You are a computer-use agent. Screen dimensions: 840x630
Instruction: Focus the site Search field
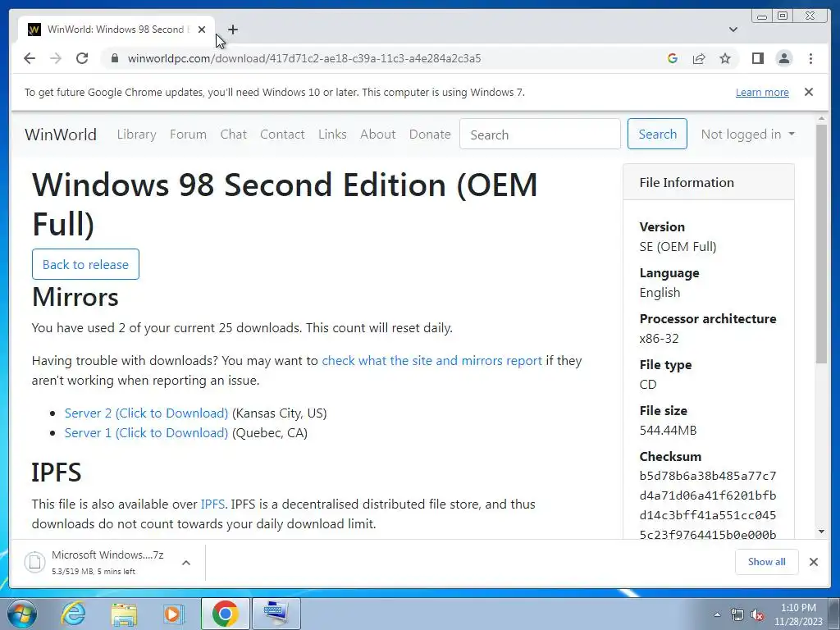[540, 134]
